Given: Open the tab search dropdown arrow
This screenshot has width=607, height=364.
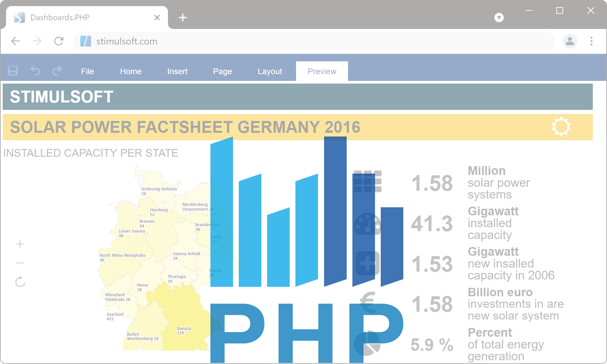Looking at the screenshot, I should point(499,18).
